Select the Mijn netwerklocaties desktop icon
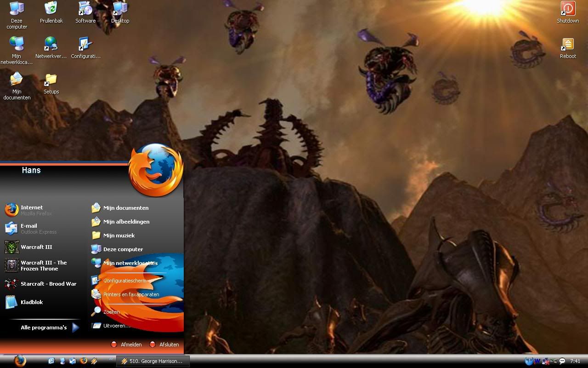This screenshot has width=588, height=368. pos(17,50)
